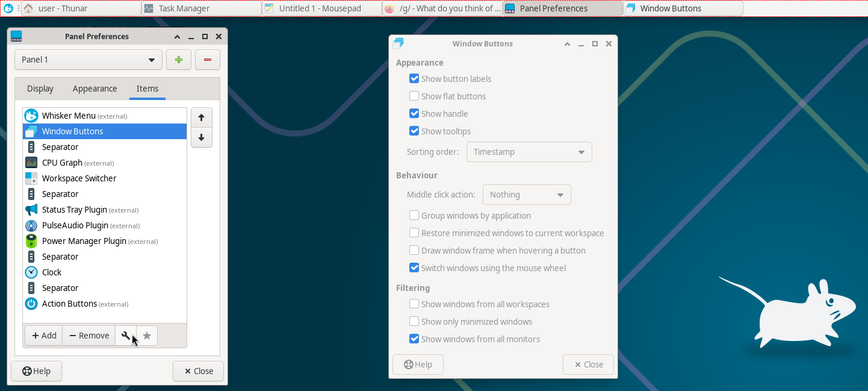
Task: Toggle Show tooltips checkbox
Action: point(414,131)
